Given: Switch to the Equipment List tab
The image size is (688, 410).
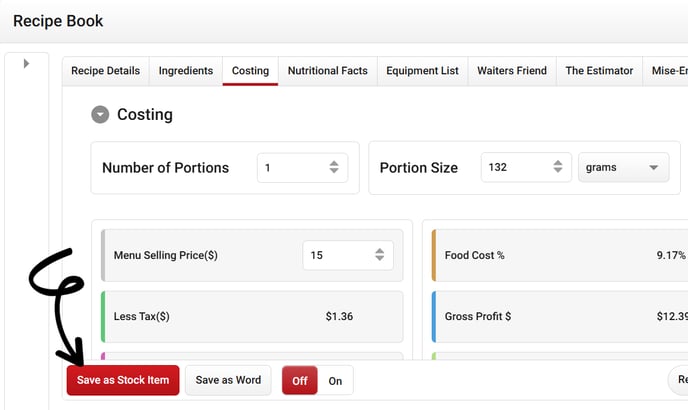Looking at the screenshot, I should 422,71.
